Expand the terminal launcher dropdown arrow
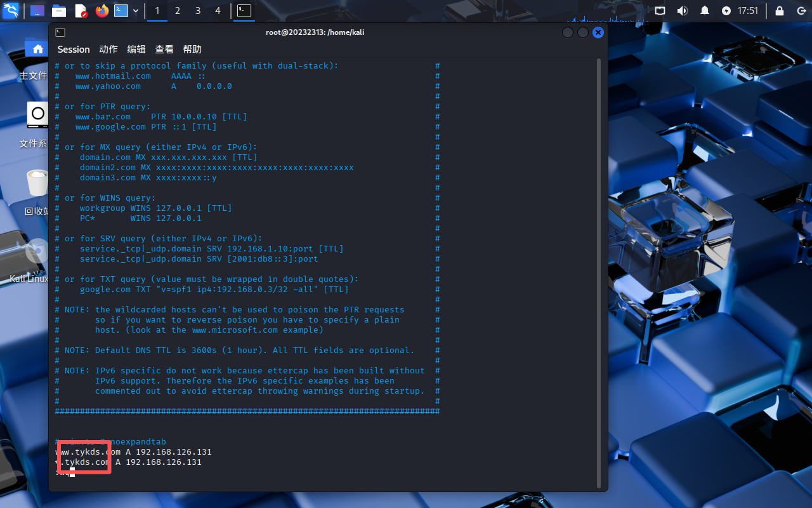Image resolution: width=812 pixels, height=508 pixels. click(x=136, y=11)
